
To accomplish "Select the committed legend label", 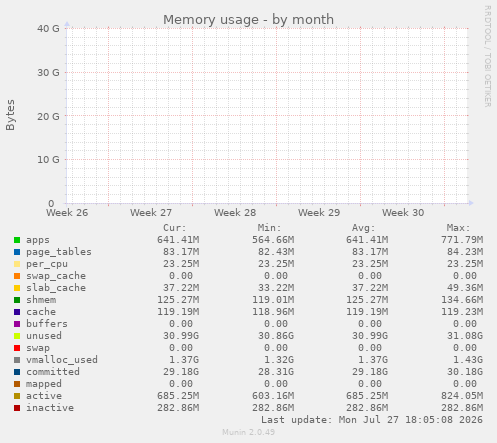I will pyautogui.click(x=53, y=372).
